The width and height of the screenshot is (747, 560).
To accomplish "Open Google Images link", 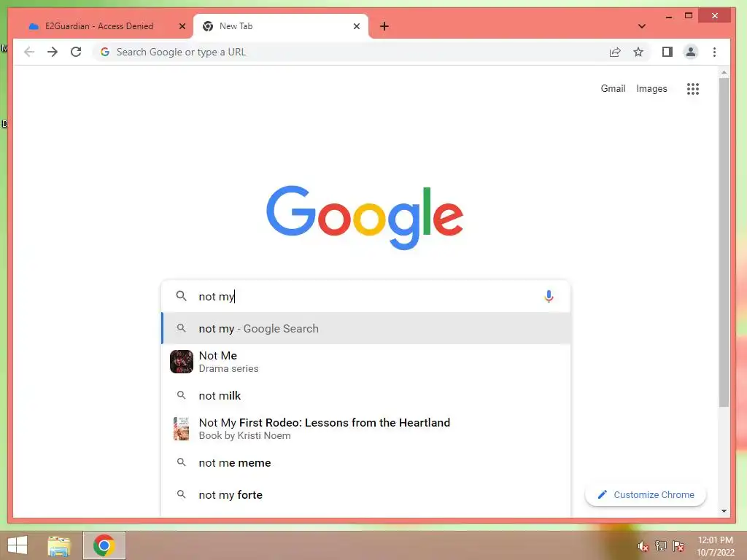I will click(x=651, y=88).
